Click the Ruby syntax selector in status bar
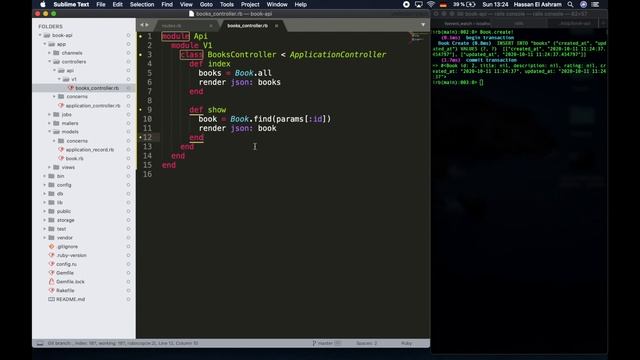The image size is (640, 360). pyautogui.click(x=407, y=343)
